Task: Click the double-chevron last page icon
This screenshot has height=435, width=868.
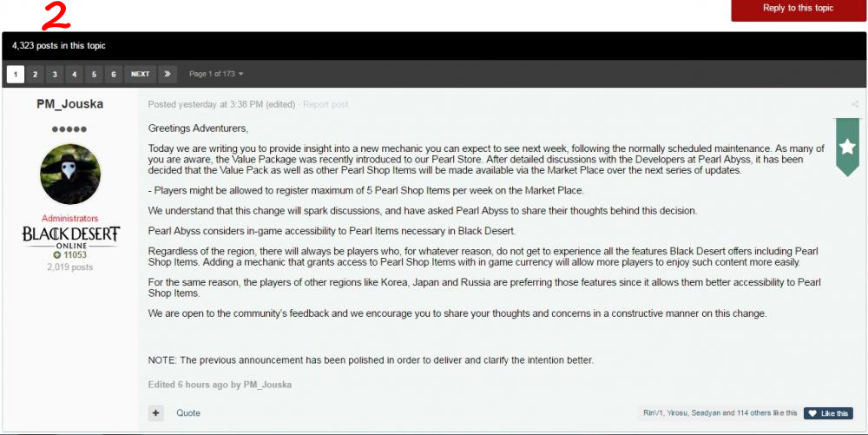Action: (168, 74)
